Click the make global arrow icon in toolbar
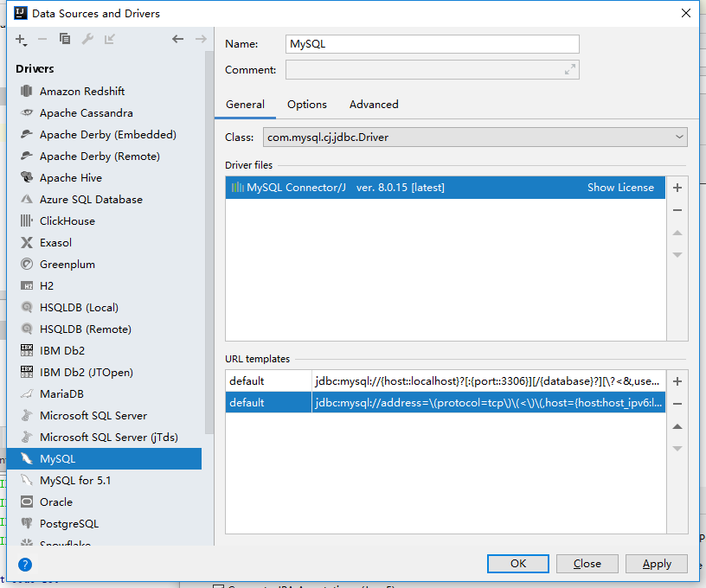Viewport: 706px width, 588px height. point(109,39)
